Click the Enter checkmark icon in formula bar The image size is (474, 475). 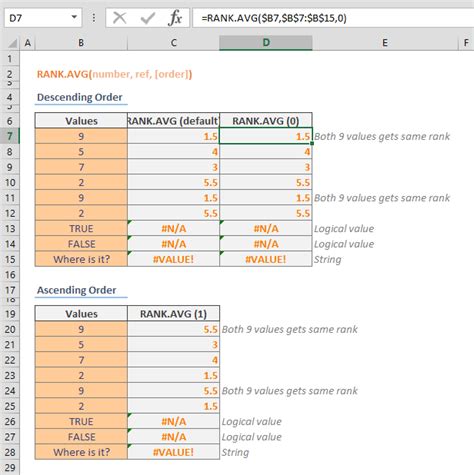point(148,18)
